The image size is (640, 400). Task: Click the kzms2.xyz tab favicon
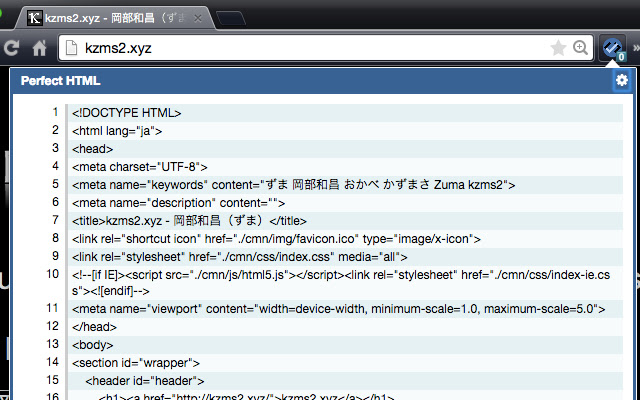[x=35, y=17]
